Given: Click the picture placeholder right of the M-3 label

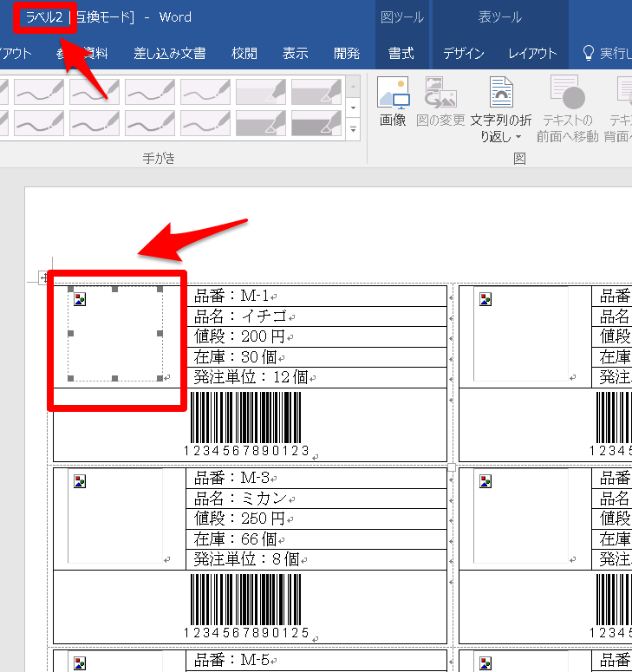Looking at the screenshot, I should (520, 516).
